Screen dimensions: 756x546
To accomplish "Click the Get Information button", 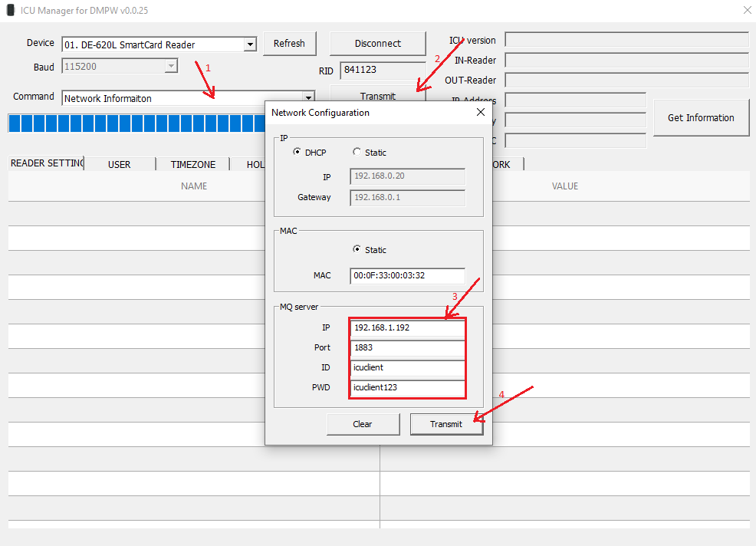I will [700, 117].
